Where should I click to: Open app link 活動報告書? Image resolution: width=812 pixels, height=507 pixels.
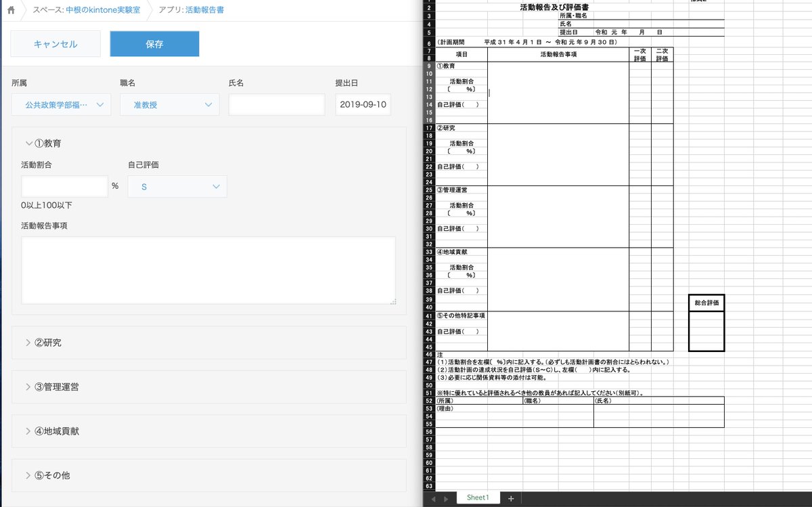tap(205, 10)
